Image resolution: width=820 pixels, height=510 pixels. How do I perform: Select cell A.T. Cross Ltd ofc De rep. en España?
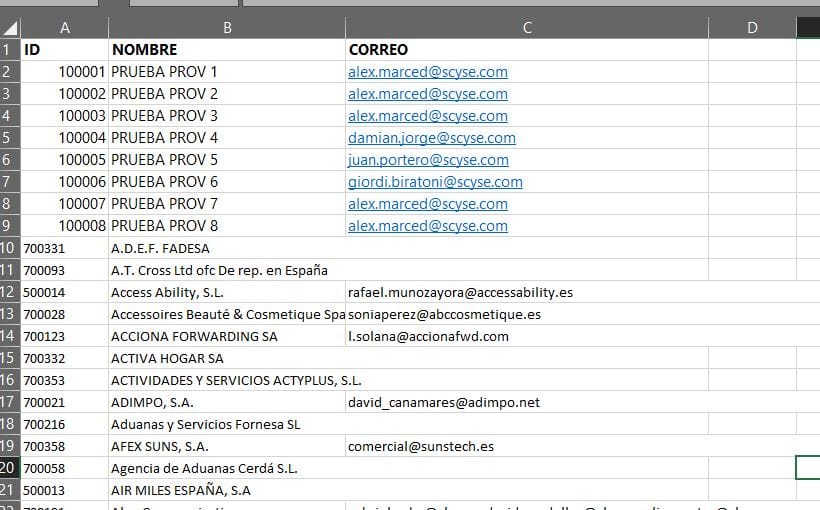pyautogui.click(x=227, y=270)
